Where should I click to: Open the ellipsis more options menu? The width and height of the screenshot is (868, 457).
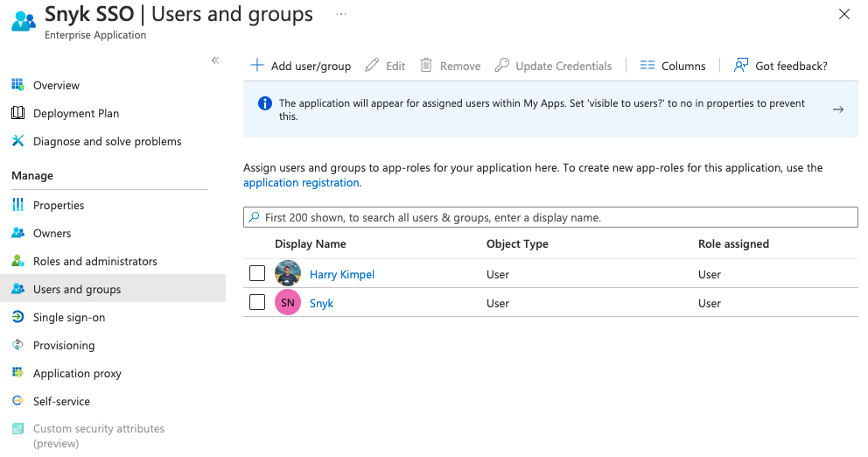point(341,14)
